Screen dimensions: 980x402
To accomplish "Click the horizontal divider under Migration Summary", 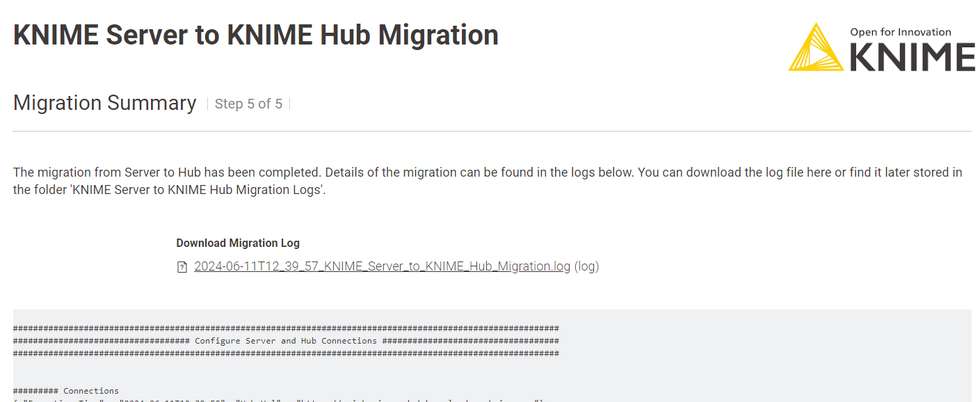I will click(492, 131).
